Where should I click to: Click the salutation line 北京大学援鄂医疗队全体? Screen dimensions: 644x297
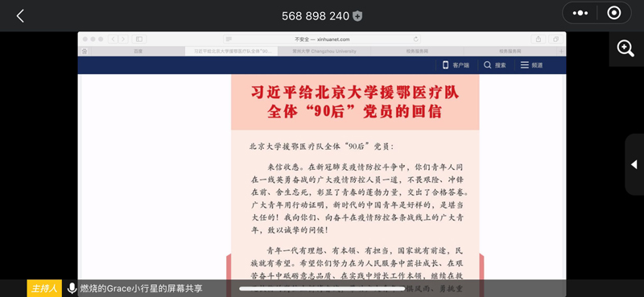(x=321, y=146)
